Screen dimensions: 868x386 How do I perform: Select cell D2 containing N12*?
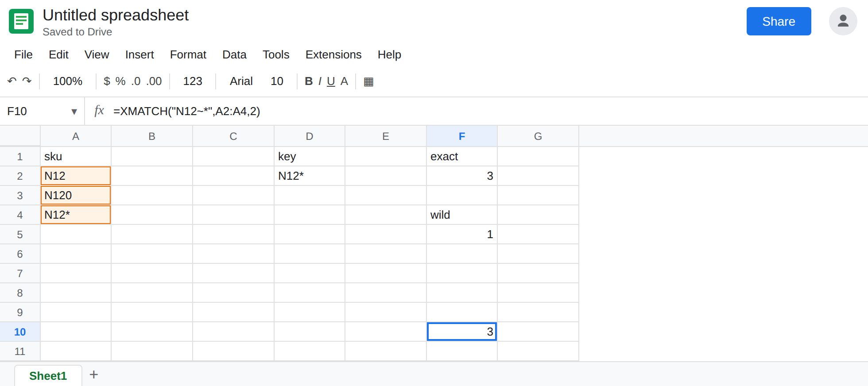pos(310,176)
